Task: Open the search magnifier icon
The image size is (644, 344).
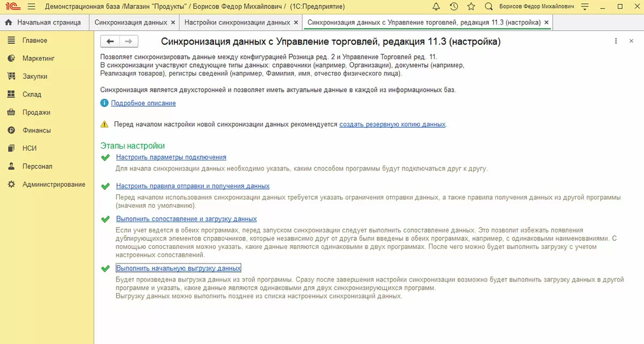Action: (488, 7)
